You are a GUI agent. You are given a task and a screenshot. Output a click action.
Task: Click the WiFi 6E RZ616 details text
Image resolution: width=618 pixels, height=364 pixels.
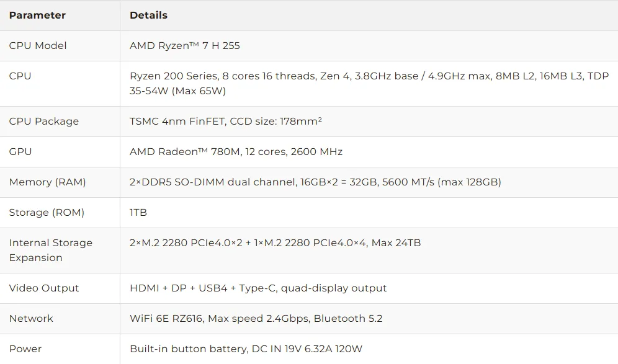click(x=256, y=319)
